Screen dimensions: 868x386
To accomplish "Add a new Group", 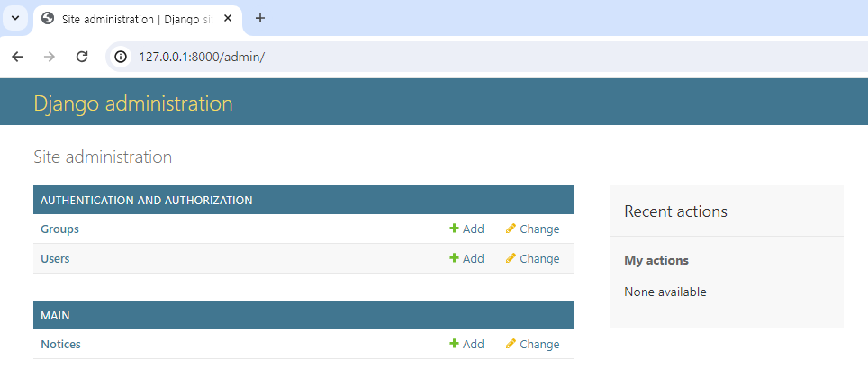I will pos(466,229).
